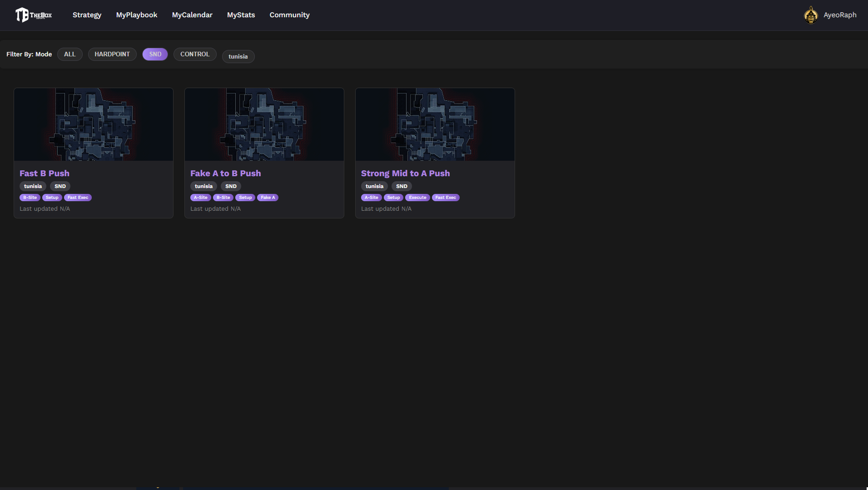Open the Community section
The image size is (868, 490).
289,15
